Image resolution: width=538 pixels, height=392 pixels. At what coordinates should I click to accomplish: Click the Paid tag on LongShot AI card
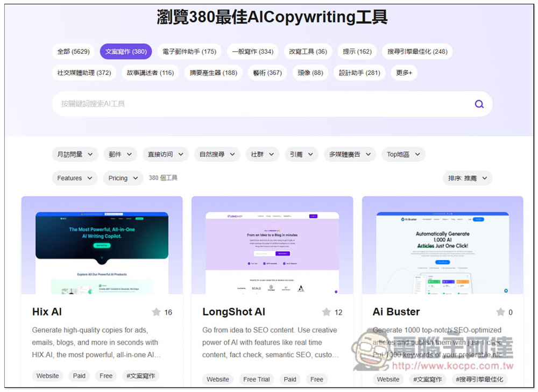(290, 379)
